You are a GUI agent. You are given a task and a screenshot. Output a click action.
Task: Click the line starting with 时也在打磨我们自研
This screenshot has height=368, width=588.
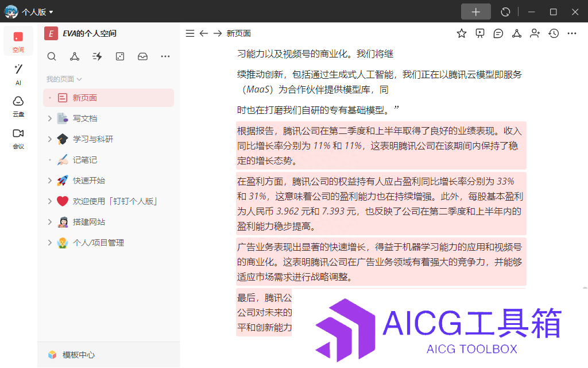click(318, 110)
